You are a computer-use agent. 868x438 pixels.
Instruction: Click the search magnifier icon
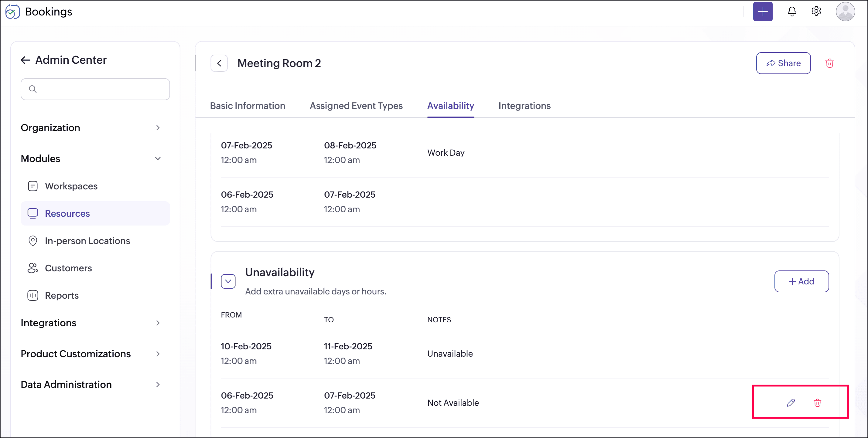point(33,89)
